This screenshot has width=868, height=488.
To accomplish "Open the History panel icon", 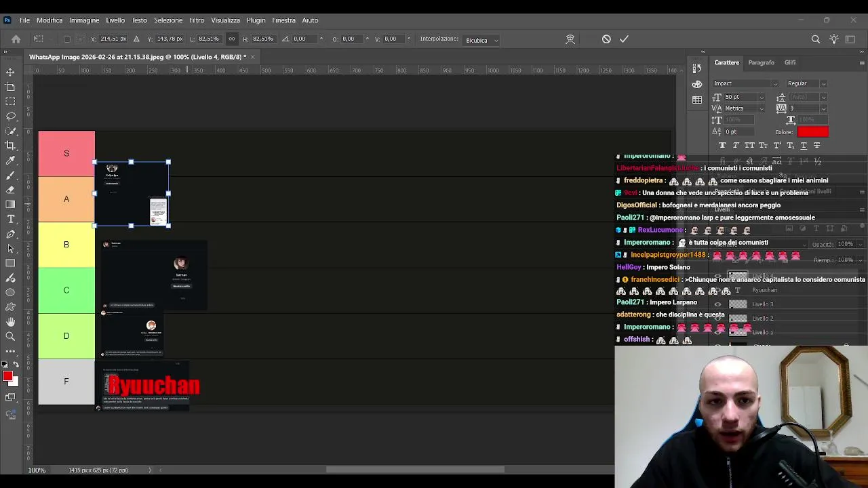I will [696, 68].
